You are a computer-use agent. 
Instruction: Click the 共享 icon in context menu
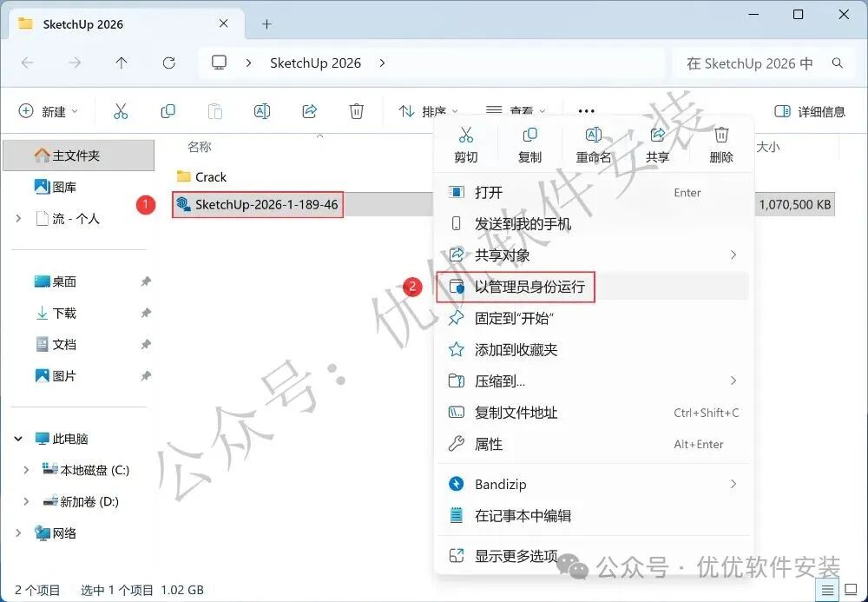tap(658, 135)
